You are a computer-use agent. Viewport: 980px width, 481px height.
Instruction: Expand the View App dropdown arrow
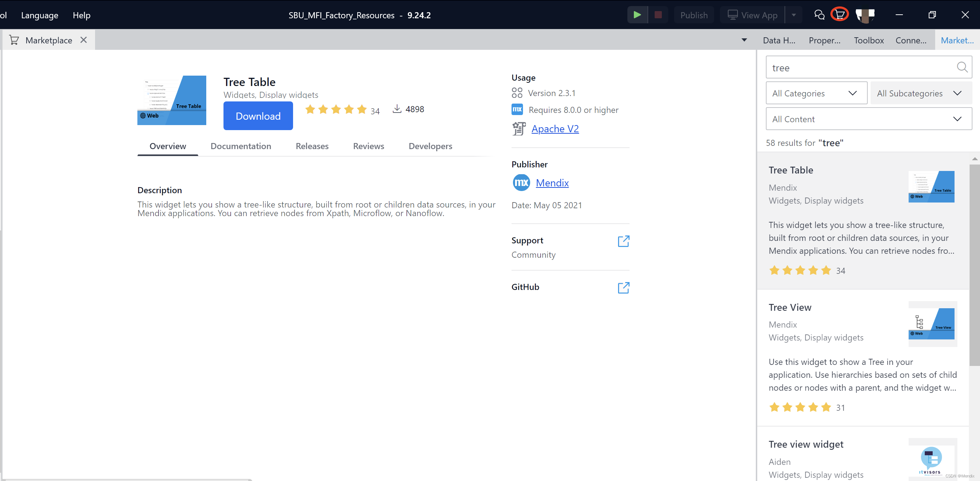click(793, 15)
